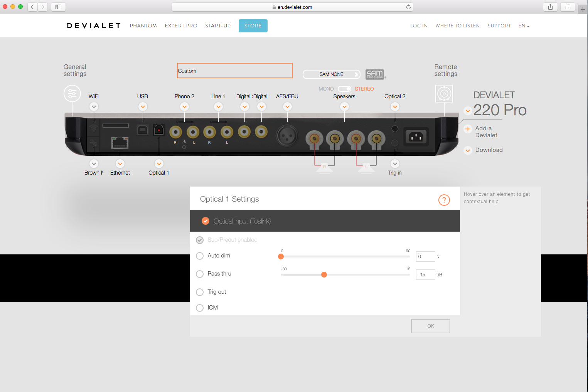Click the Add a Devialet link
Screen dimensions: 588x392
point(486,132)
